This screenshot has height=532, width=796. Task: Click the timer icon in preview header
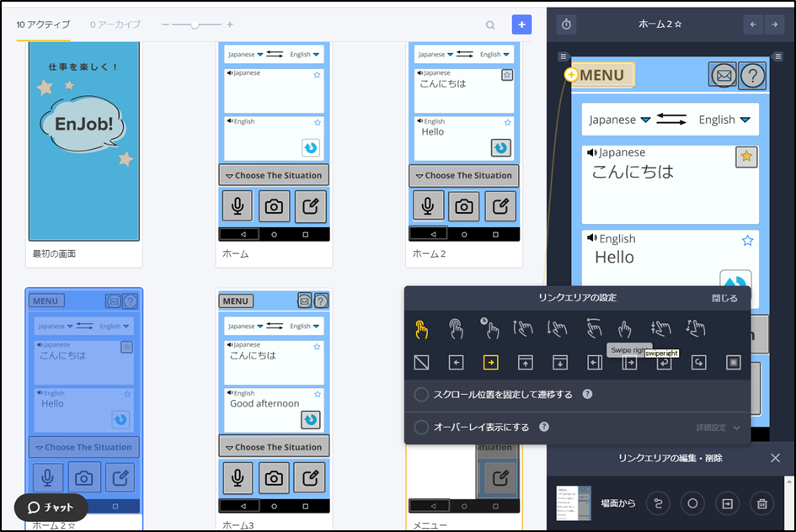coord(567,24)
